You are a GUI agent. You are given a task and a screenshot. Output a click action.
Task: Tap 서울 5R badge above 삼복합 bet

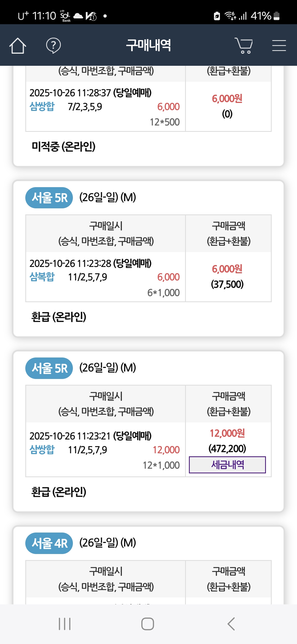[49, 198]
